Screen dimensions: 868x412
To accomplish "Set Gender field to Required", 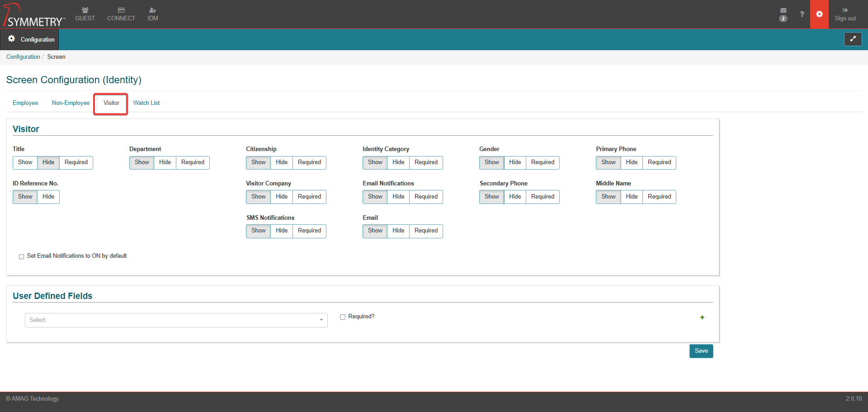I will (542, 162).
